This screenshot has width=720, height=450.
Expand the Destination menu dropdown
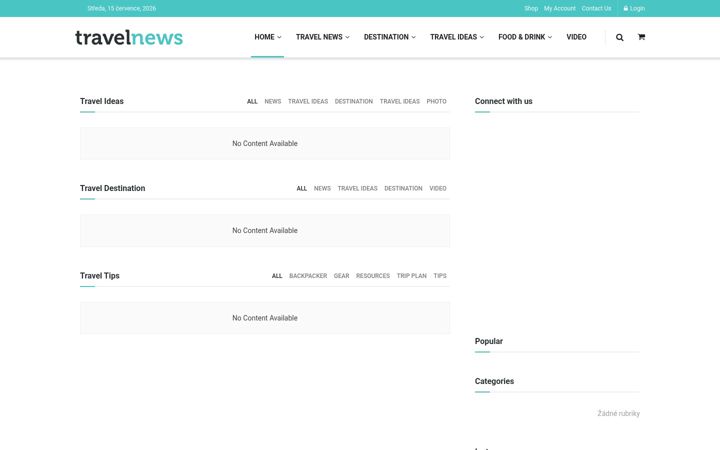point(390,37)
